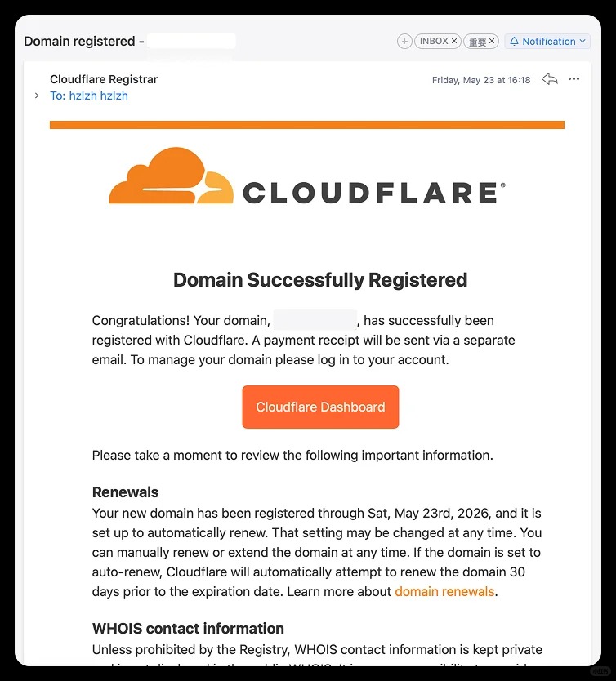Follow the 'domain renewals' link
Viewport: 616px width, 681px height.
(444, 591)
